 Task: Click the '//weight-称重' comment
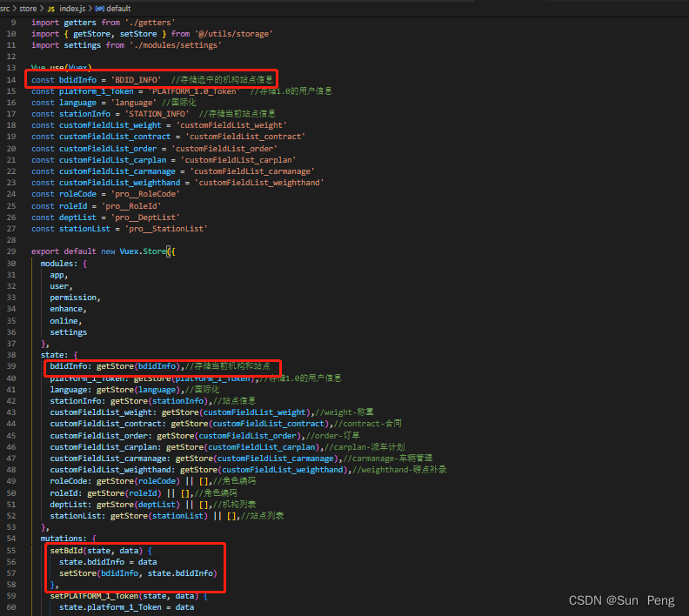344,412
